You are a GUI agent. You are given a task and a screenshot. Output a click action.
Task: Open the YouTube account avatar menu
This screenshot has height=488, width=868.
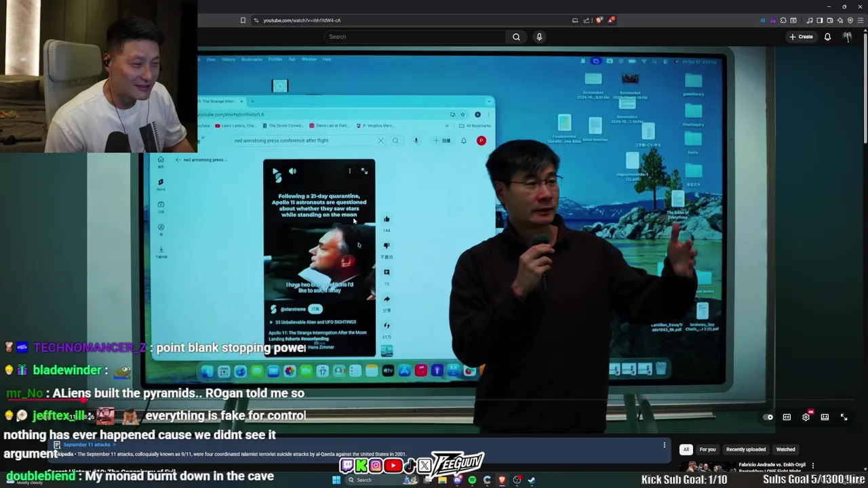(x=847, y=37)
